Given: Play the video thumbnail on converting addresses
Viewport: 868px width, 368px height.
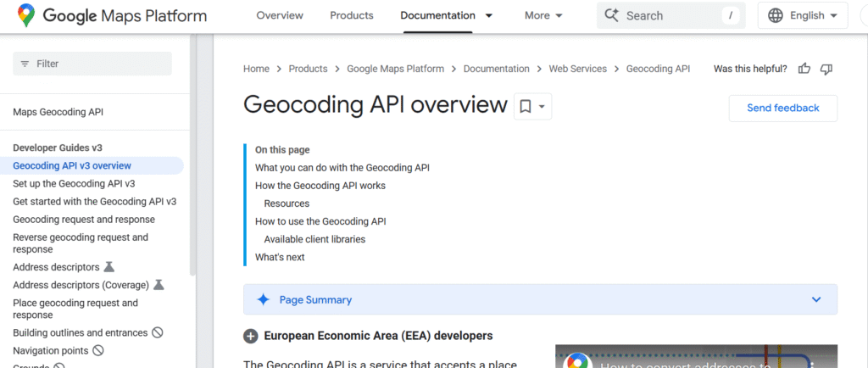Looking at the screenshot, I should point(696,356).
